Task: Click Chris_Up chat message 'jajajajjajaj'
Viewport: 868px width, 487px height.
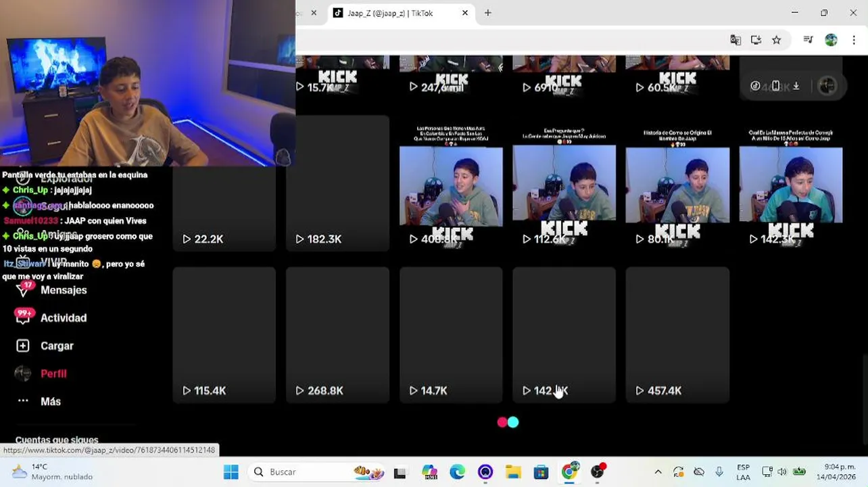Action: (x=47, y=190)
